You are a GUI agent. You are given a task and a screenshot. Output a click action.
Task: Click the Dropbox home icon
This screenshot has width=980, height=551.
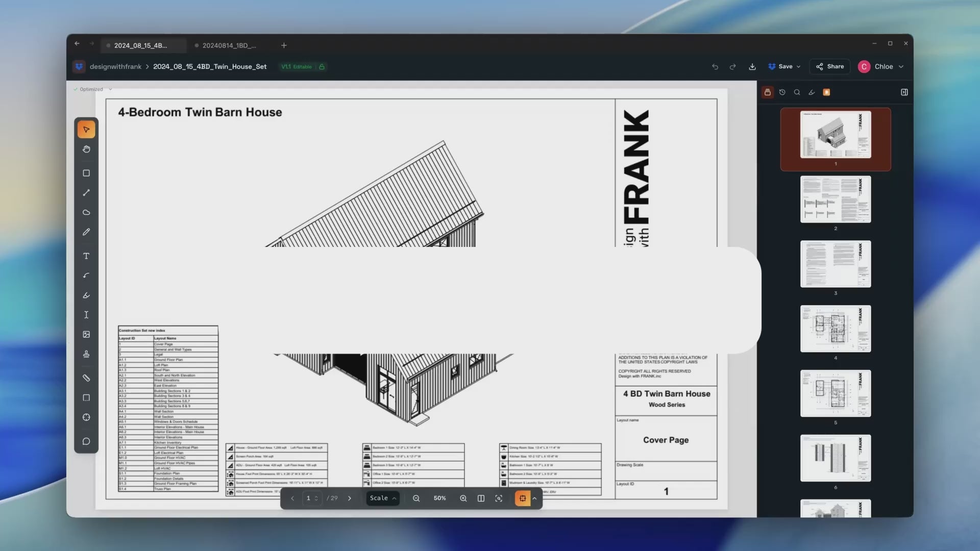pos(79,67)
